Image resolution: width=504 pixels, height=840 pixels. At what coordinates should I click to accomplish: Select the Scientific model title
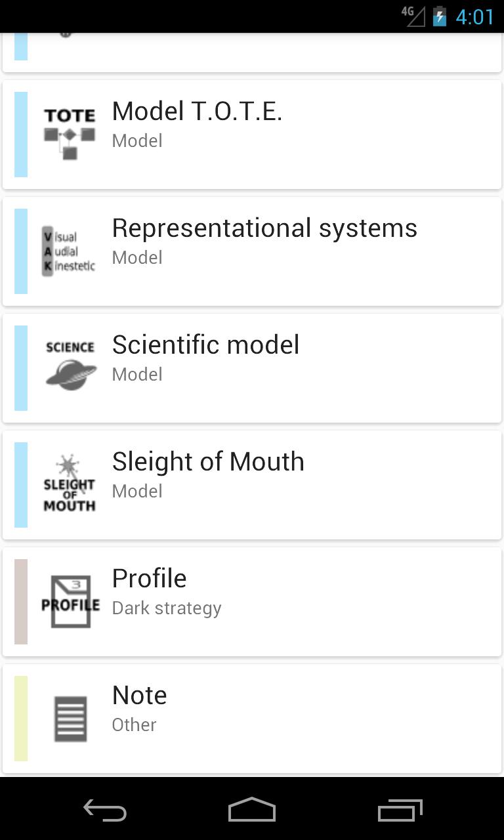pos(205,345)
